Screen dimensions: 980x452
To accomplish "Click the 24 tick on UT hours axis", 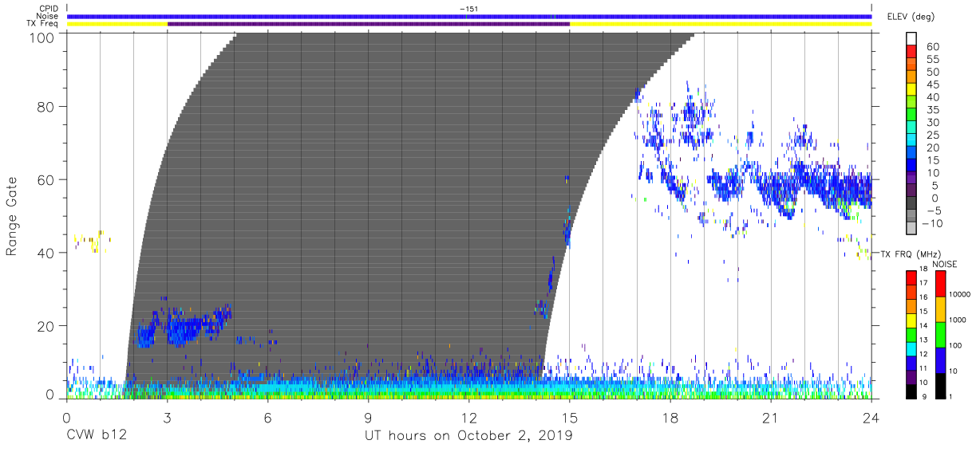I will pyautogui.click(x=871, y=417).
